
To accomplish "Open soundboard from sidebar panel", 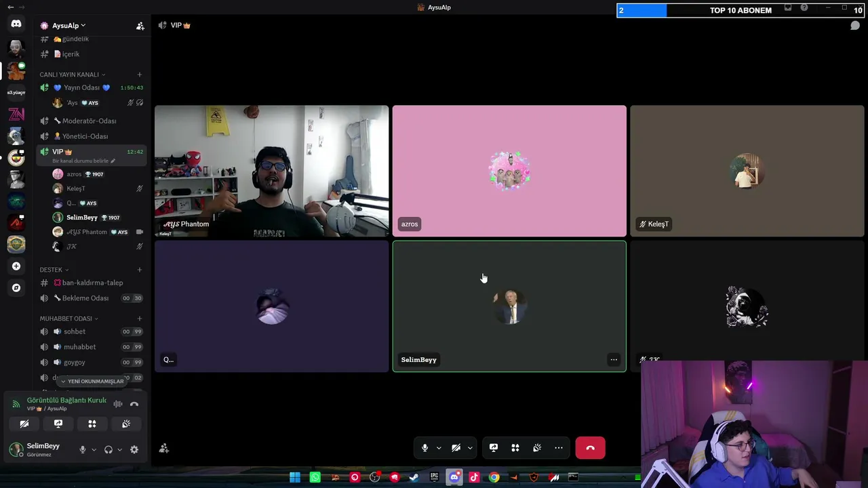I will (126, 424).
